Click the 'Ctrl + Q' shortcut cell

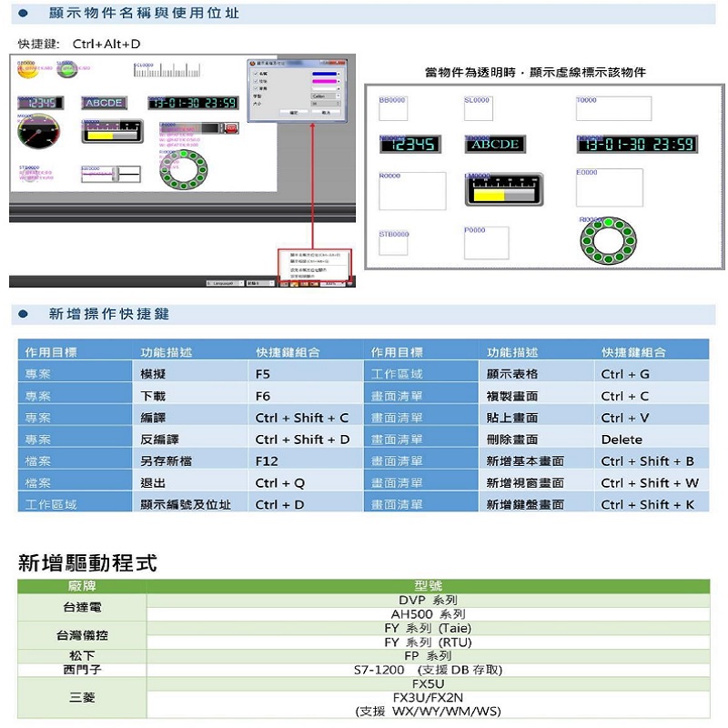(x=305, y=482)
